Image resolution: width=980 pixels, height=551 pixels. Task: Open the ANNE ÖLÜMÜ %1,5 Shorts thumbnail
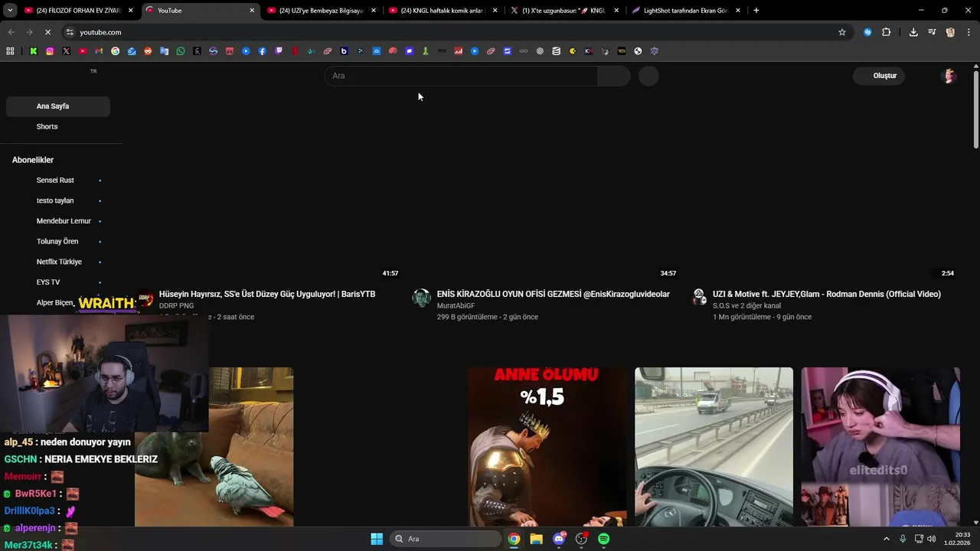click(x=547, y=447)
